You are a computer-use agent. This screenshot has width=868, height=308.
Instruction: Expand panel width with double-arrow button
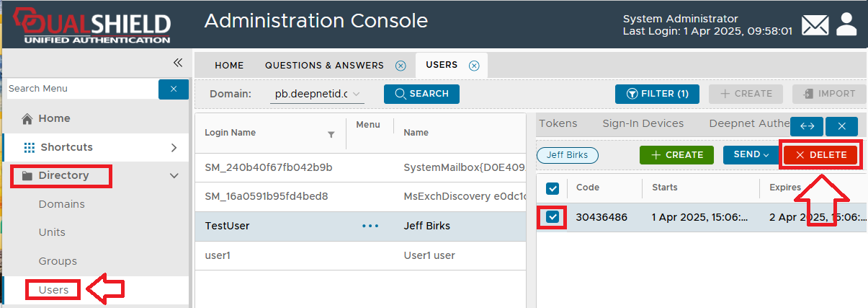(807, 126)
